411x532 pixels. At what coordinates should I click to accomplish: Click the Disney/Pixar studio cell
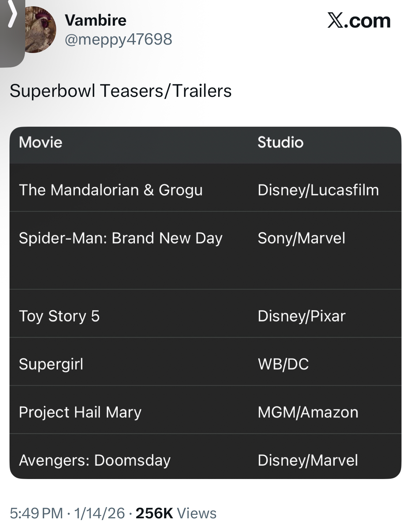[x=301, y=316]
